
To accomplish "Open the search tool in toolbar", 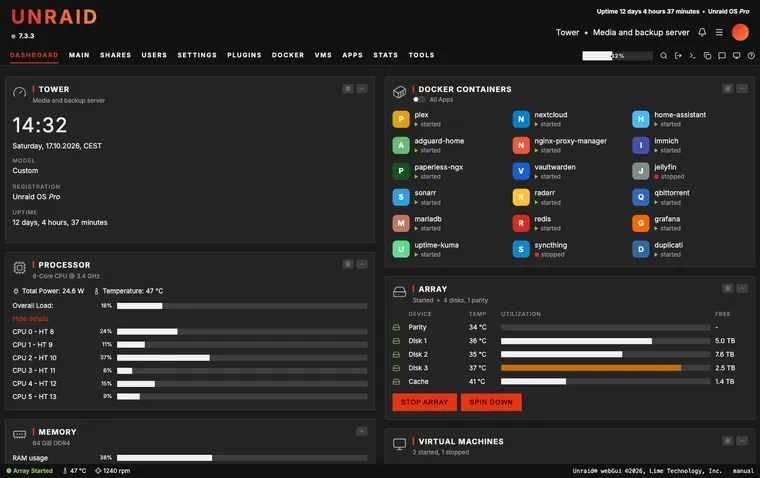I will point(664,56).
